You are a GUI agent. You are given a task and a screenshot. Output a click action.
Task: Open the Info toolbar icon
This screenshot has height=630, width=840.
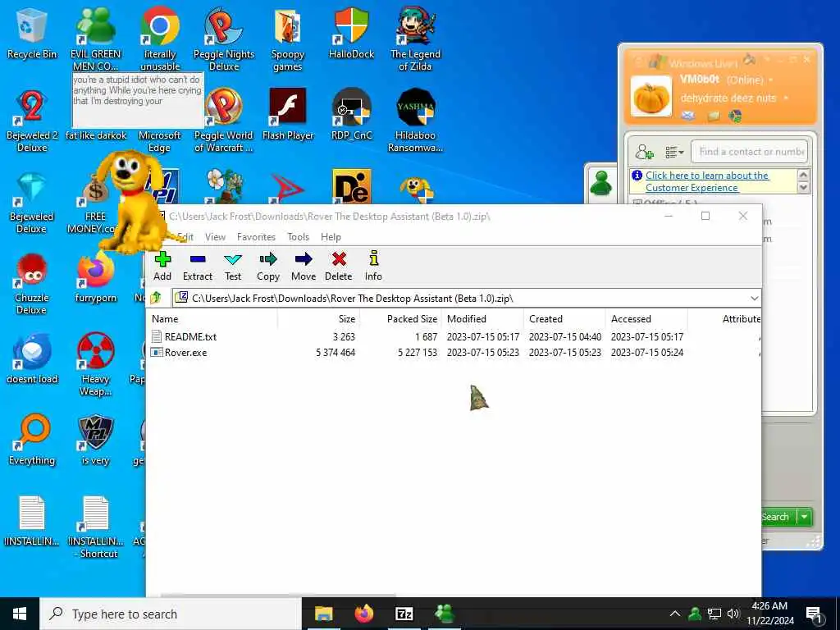(x=373, y=267)
